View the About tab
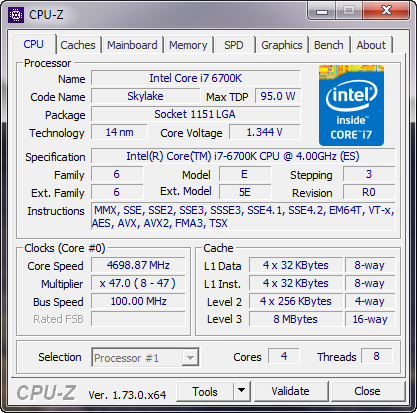 [x=371, y=45]
